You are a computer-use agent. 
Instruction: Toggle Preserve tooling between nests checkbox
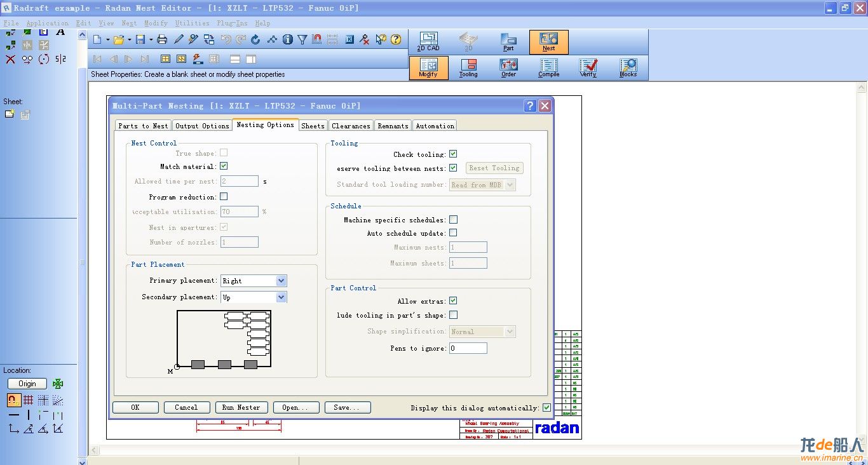pos(453,168)
